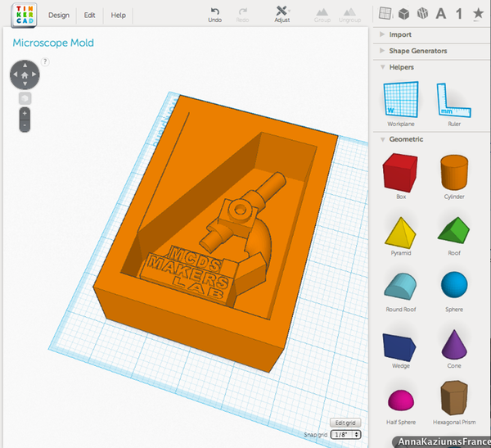
Task: Open the Tinkercad logo home
Action: click(x=24, y=15)
